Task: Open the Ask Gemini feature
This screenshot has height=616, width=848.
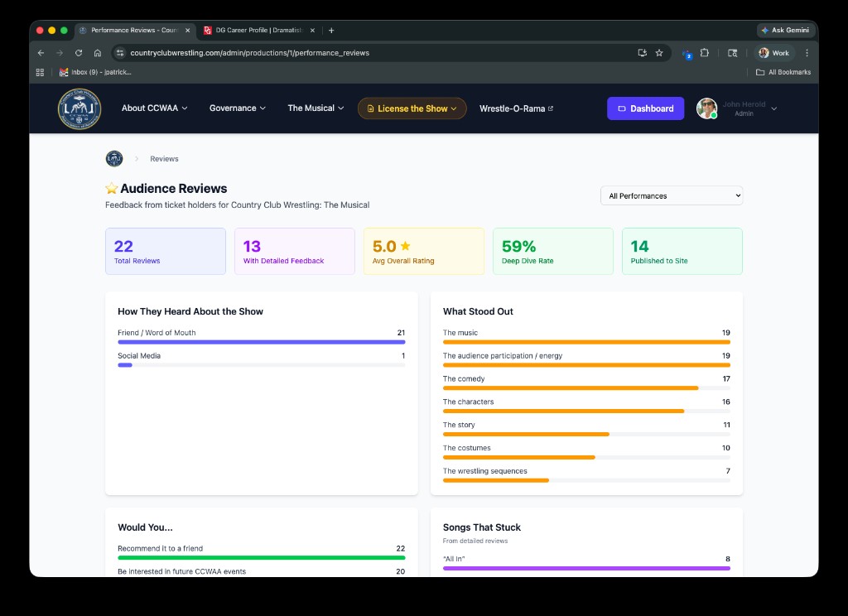Action: (784, 30)
